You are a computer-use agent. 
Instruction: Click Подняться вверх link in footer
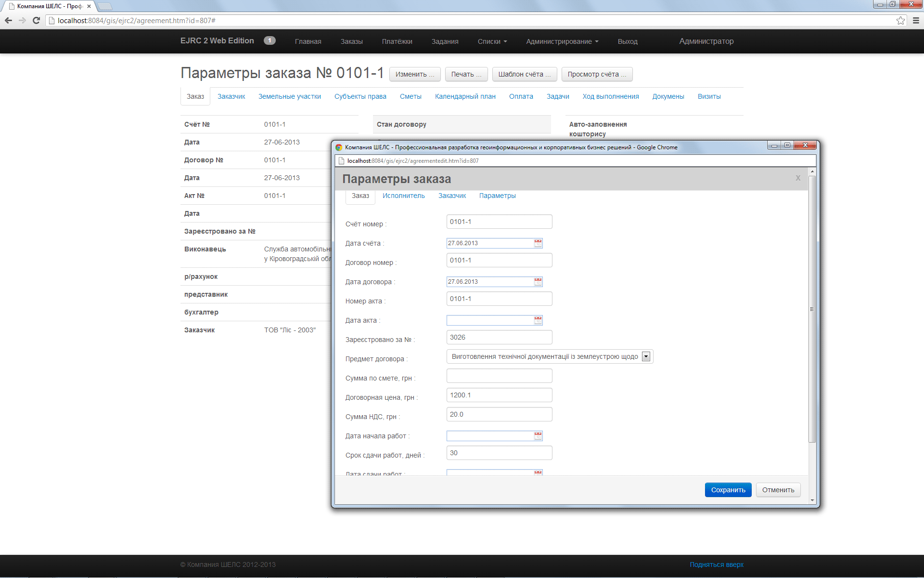[716, 565]
